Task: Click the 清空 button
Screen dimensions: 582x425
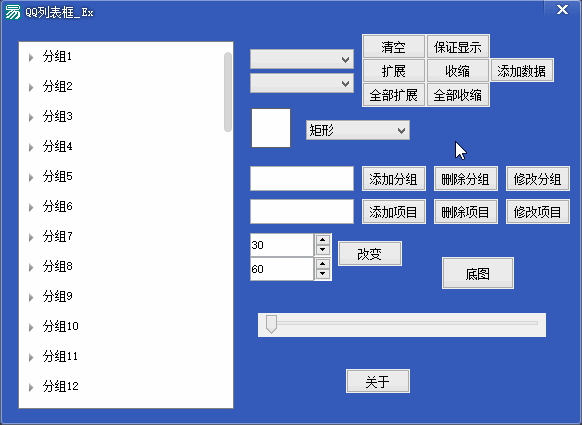Action: pyautogui.click(x=393, y=46)
